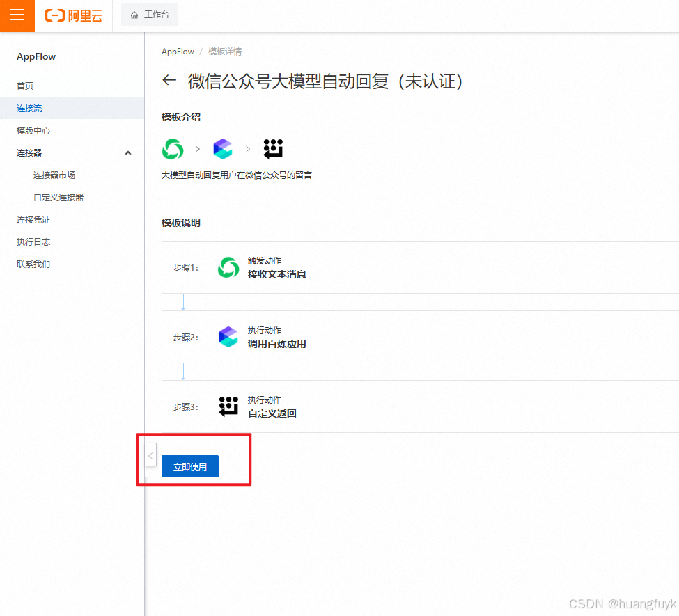The image size is (679, 616).
Task: Open 模版中心 in the sidebar
Action: click(33, 131)
